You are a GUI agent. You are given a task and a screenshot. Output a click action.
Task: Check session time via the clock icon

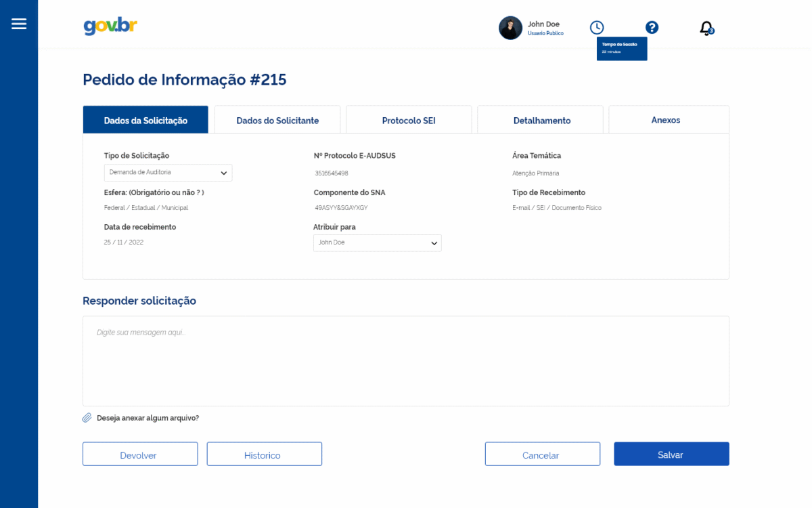click(597, 27)
